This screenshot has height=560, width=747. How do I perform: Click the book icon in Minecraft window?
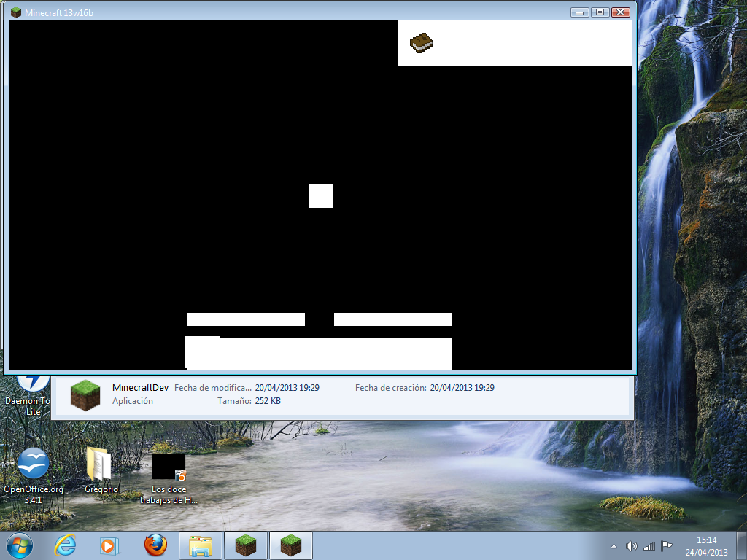pos(421,43)
